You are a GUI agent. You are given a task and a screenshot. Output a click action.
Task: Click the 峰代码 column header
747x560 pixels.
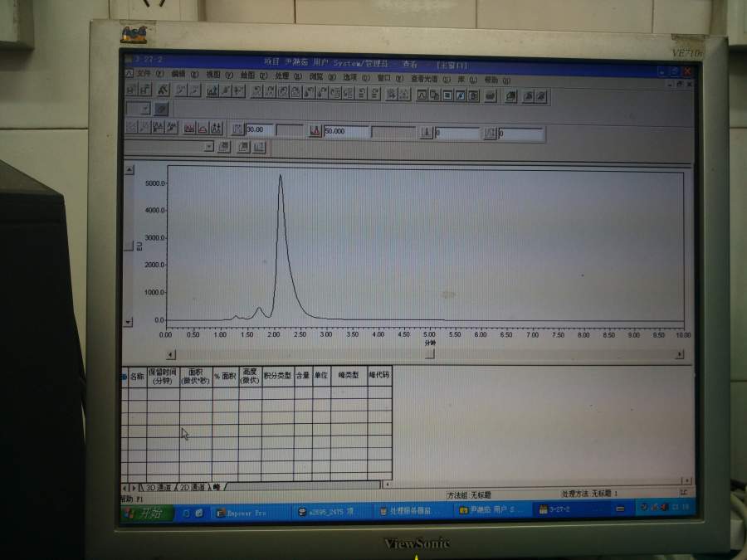click(379, 375)
